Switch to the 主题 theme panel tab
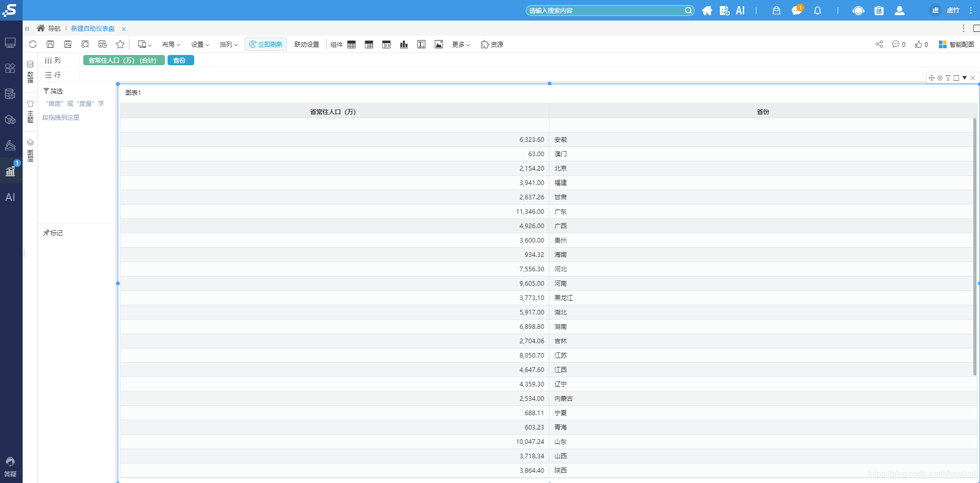This screenshot has width=980, height=483. tap(30, 112)
